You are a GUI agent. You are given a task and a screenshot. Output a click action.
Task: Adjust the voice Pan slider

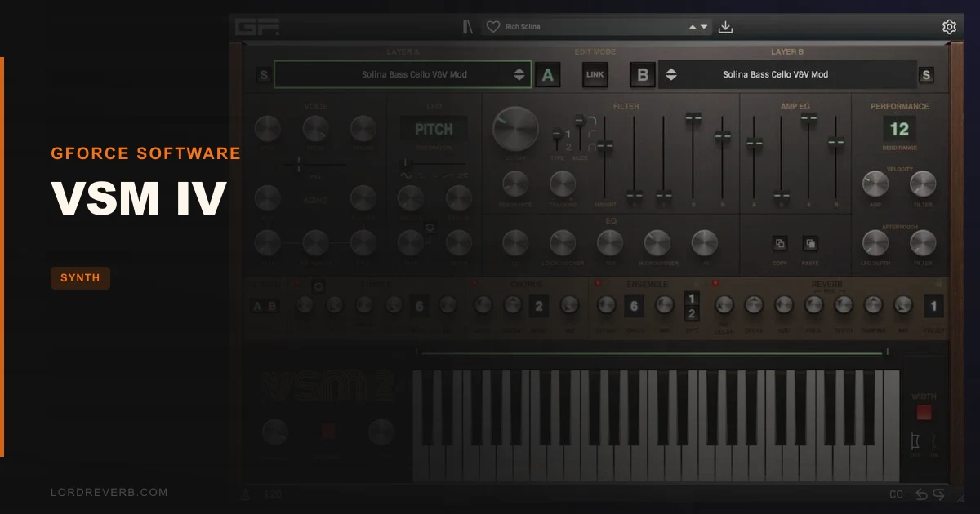point(298,166)
